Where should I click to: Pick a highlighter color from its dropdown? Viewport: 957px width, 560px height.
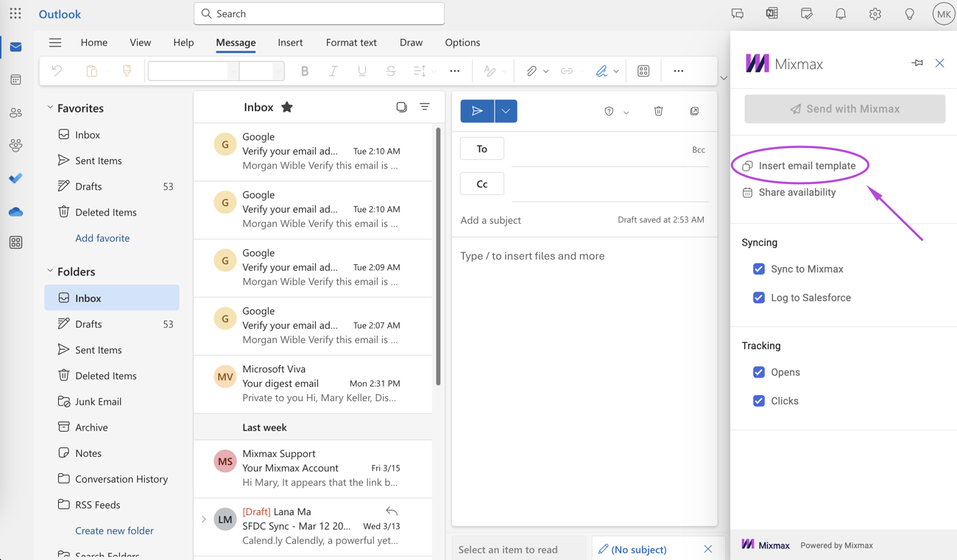click(616, 71)
